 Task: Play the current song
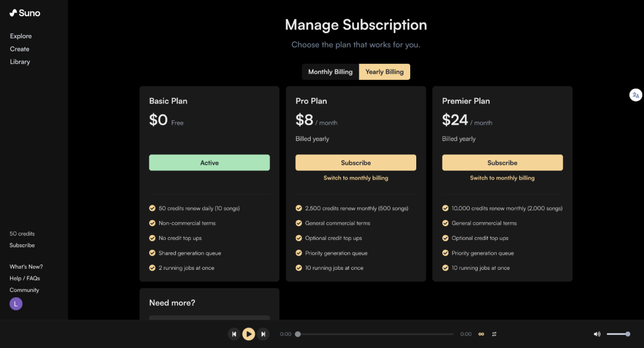pos(249,334)
